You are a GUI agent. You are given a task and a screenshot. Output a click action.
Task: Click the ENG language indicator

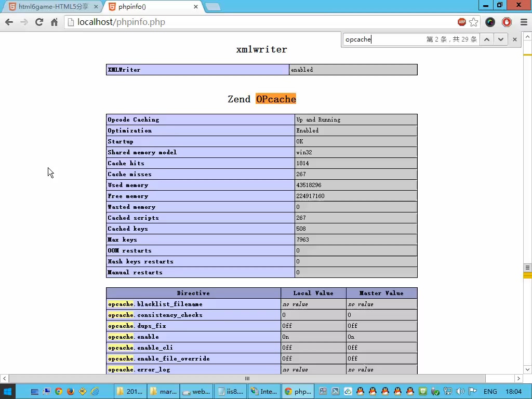[x=490, y=392]
